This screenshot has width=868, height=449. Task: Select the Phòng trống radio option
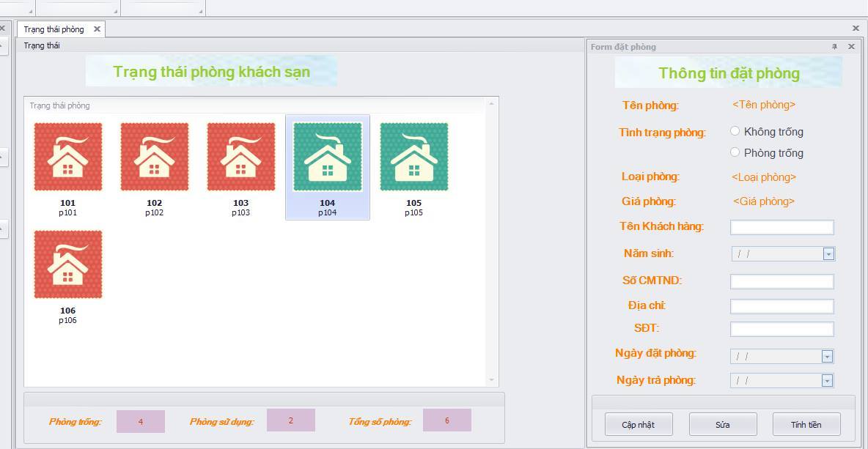pyautogui.click(x=735, y=152)
